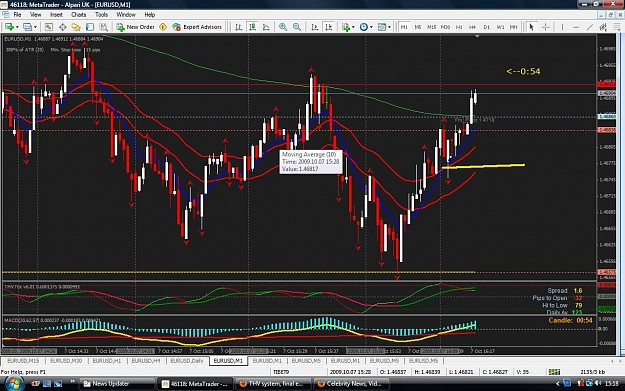Open the Navigator folder-star icon
The width and height of the screenshot is (625, 391).
click(76, 27)
